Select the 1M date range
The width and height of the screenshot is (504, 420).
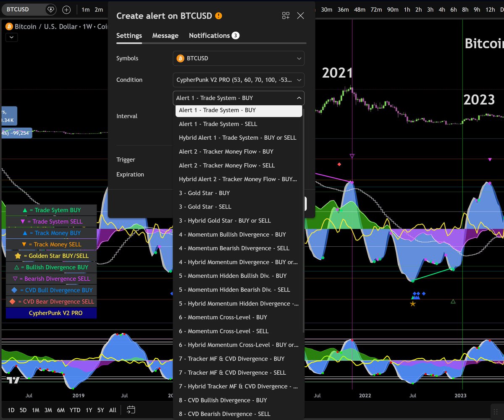pos(36,410)
